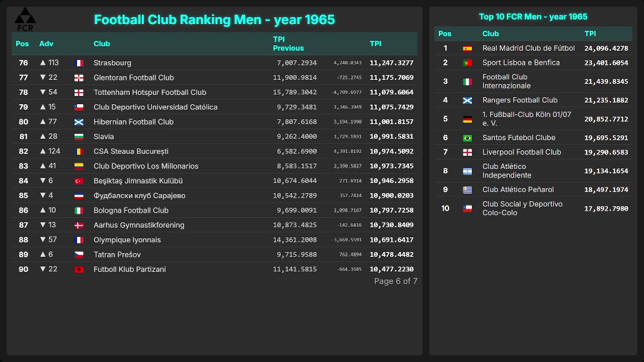Click the 'Football Club Ranking Men - year 1965' title
Image resolution: width=644 pixels, height=362 pixels.
pos(214,20)
